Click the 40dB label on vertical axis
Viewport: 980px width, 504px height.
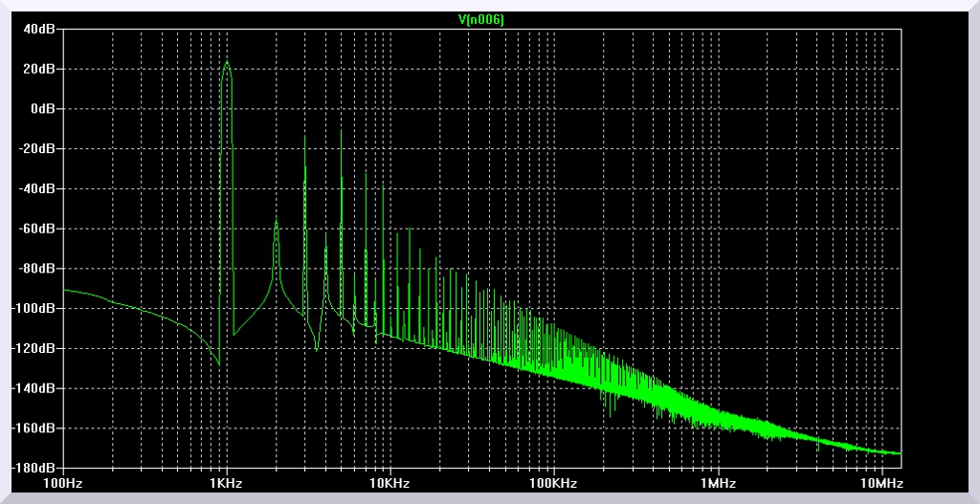click(x=41, y=29)
